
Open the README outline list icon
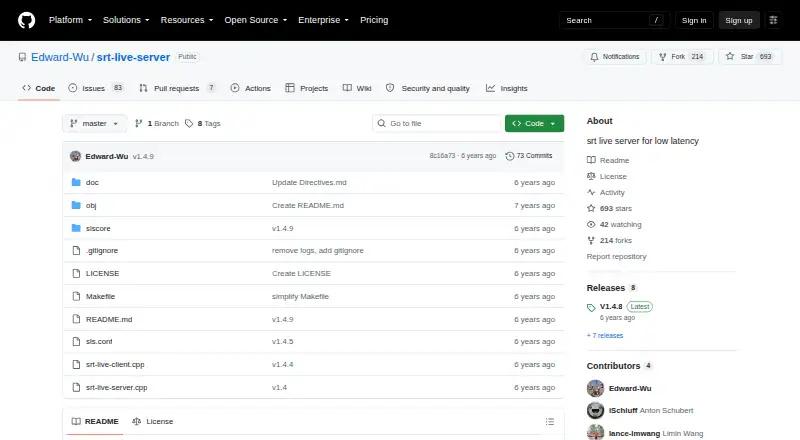click(x=549, y=422)
